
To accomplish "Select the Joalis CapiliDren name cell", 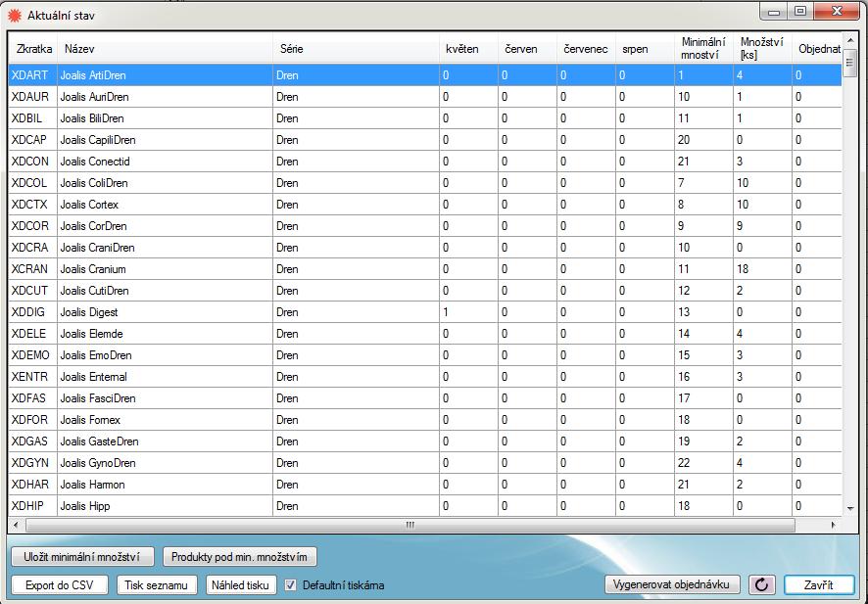I will pos(165,140).
